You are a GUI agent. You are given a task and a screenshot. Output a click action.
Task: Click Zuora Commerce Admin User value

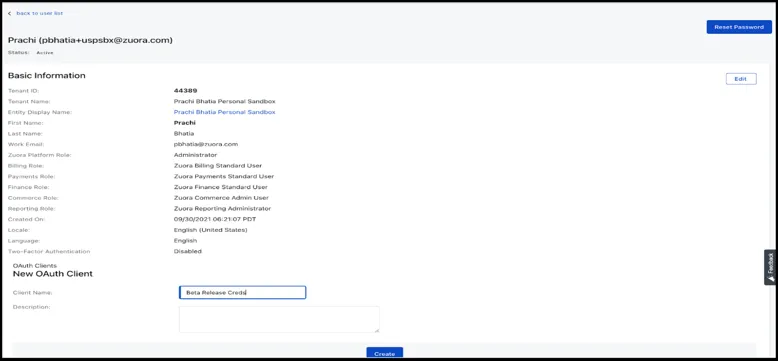pyautogui.click(x=221, y=198)
